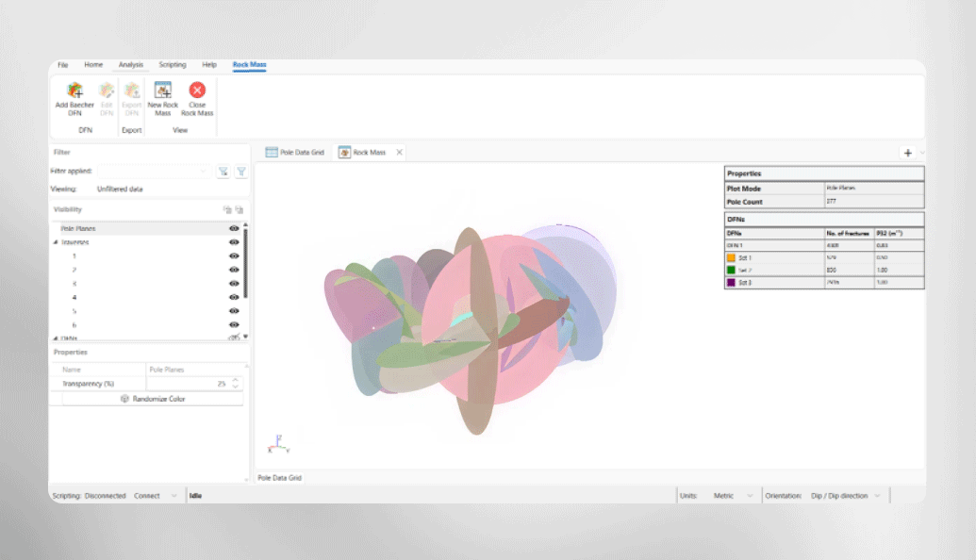Click the Randomize Color dice icon

124,399
